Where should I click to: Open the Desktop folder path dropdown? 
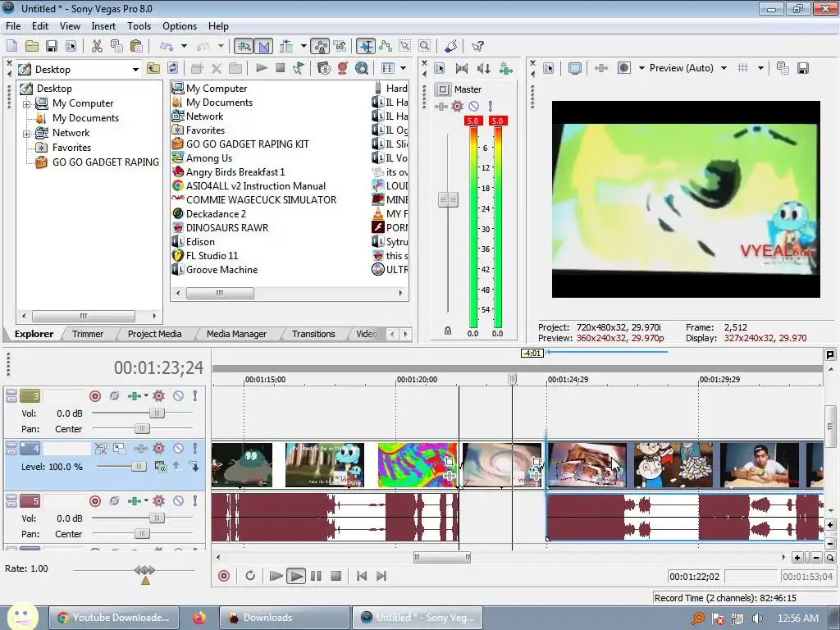(135, 69)
